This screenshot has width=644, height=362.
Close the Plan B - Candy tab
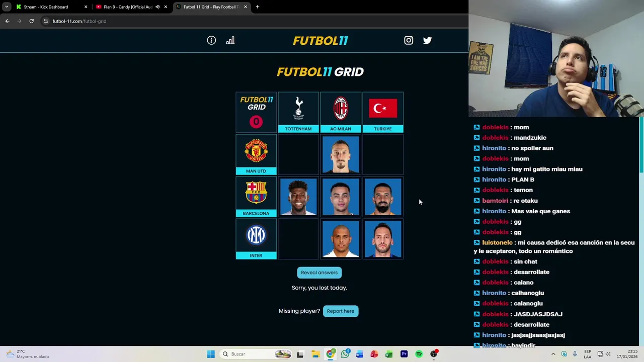(x=166, y=7)
